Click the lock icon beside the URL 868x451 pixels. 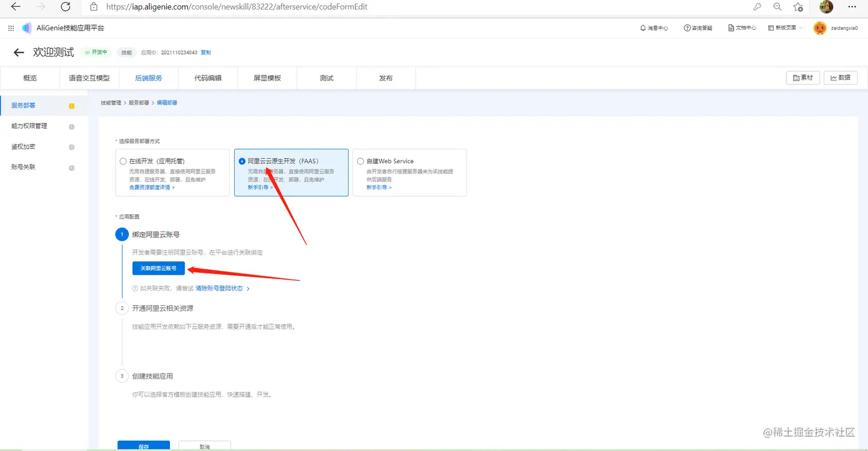(94, 7)
